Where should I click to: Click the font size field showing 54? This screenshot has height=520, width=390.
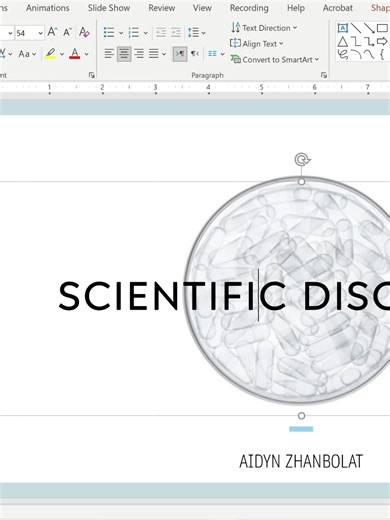25,33
